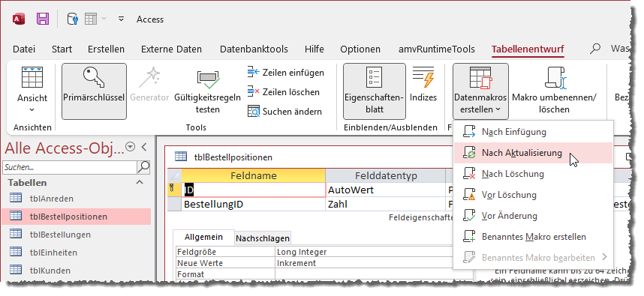Open the Optionen tab
Image resolution: width=644 pixels, height=296 pixels.
point(360,49)
